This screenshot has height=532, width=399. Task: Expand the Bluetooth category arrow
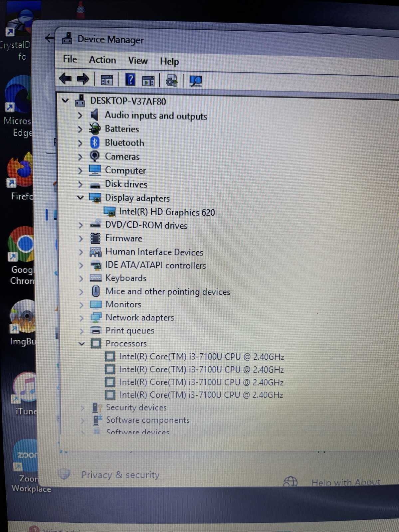[80, 143]
